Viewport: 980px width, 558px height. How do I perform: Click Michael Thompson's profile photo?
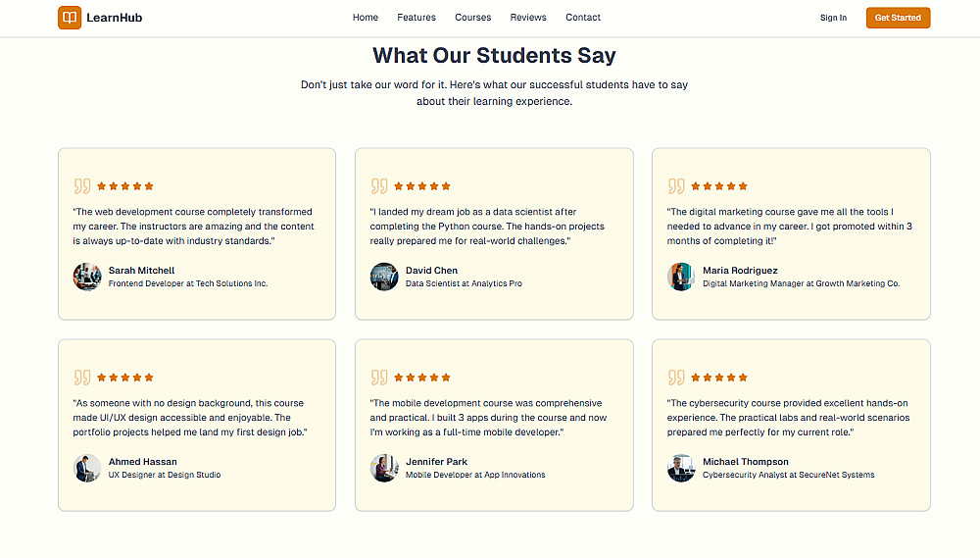(681, 468)
